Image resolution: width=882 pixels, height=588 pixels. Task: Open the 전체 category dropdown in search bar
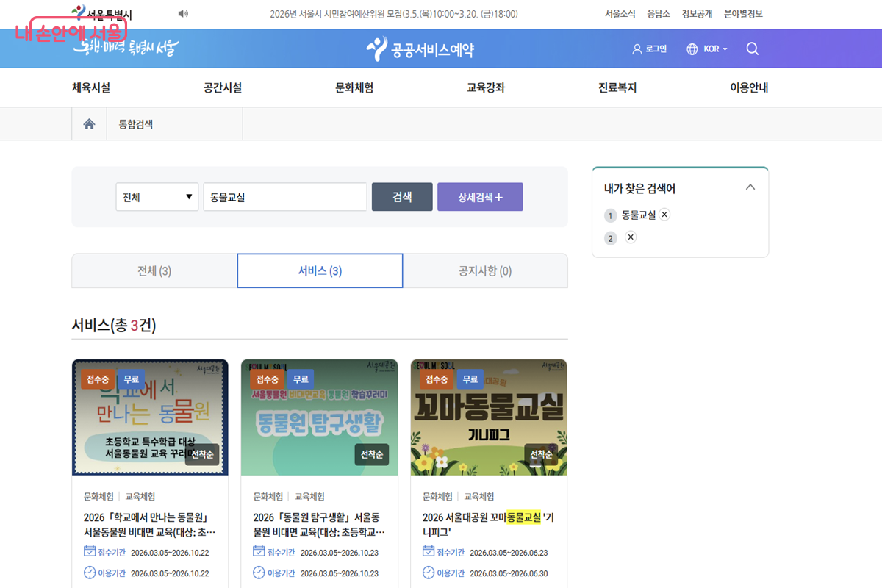pyautogui.click(x=157, y=196)
